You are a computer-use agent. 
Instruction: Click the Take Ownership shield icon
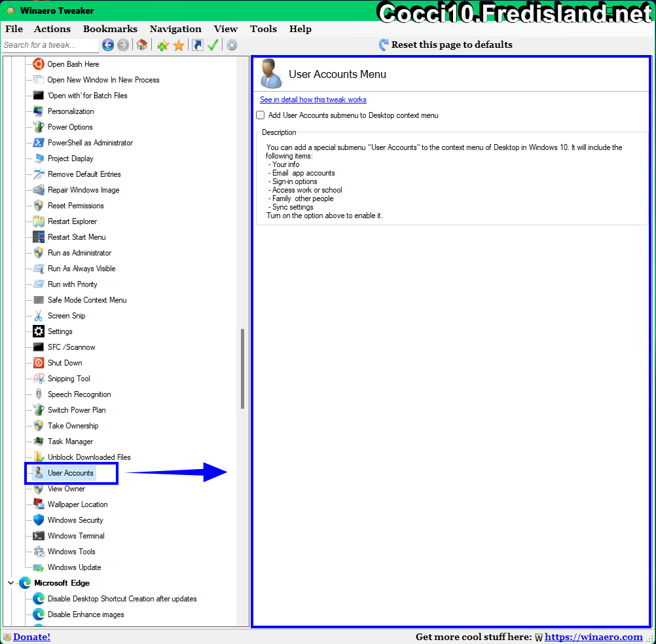pos(39,426)
